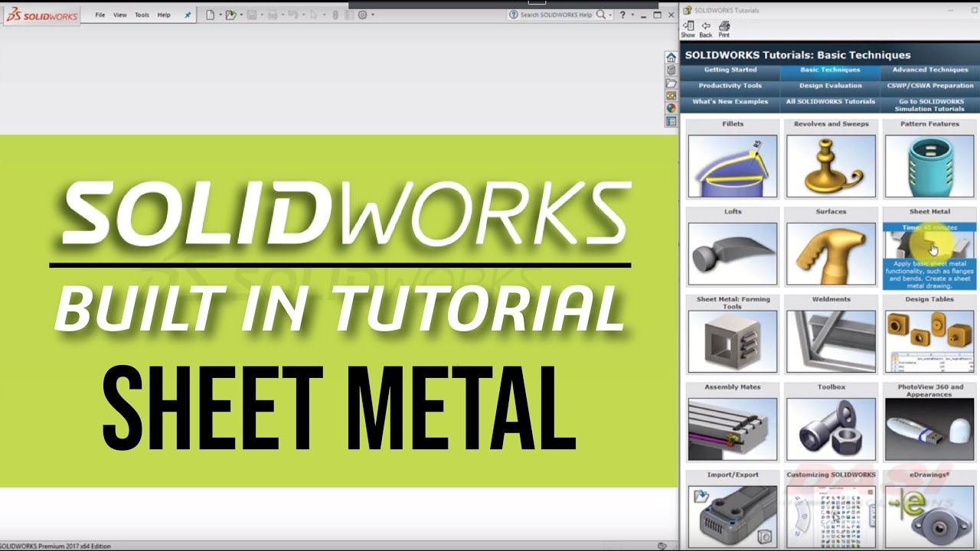Open the Lofts tutorial thumbnail
The image size is (980, 551).
coord(733,254)
